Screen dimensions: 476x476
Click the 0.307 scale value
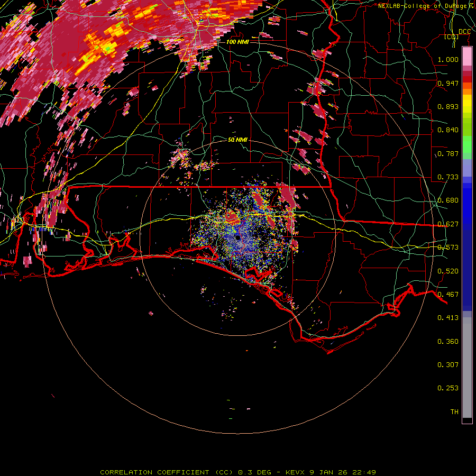coord(448,365)
